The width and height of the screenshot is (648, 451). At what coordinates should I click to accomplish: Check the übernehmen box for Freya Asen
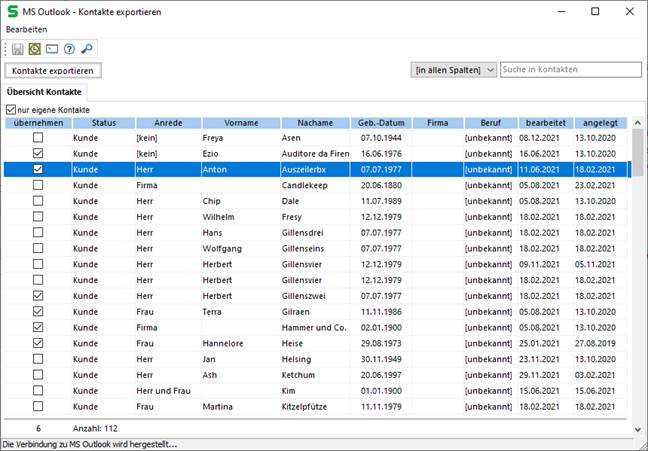[x=38, y=138]
